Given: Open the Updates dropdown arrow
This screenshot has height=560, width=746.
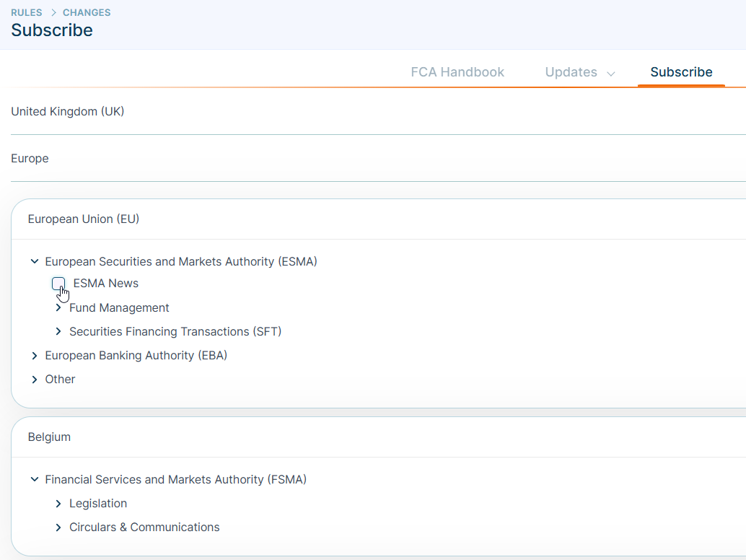Looking at the screenshot, I should [x=611, y=74].
